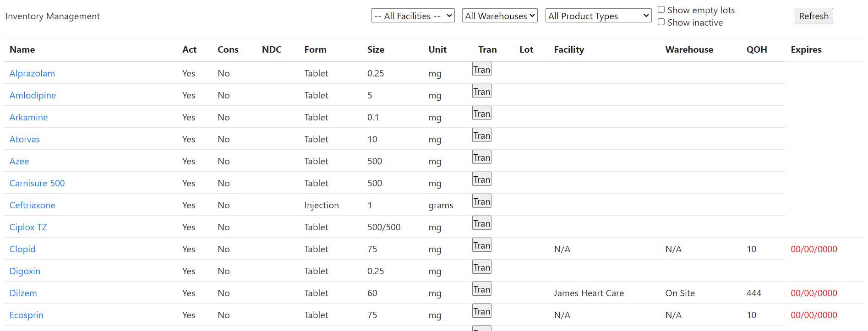Click Tran button in Ceftriaxone row

point(482,201)
